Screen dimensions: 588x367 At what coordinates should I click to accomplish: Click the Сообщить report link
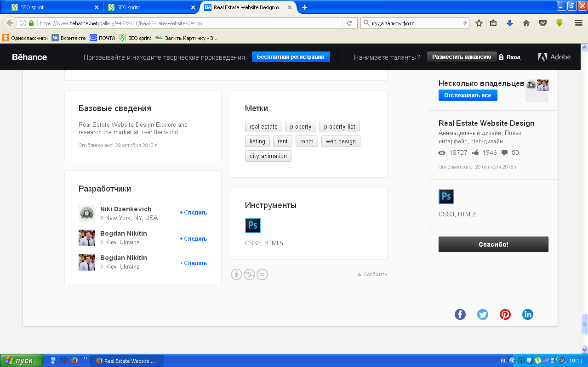click(x=372, y=275)
